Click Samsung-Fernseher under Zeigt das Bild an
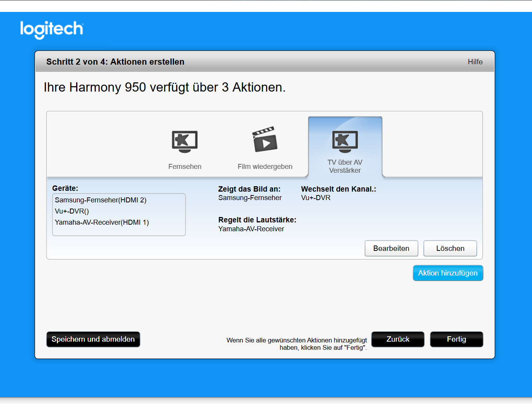This screenshot has height=404, width=532. pyautogui.click(x=250, y=198)
